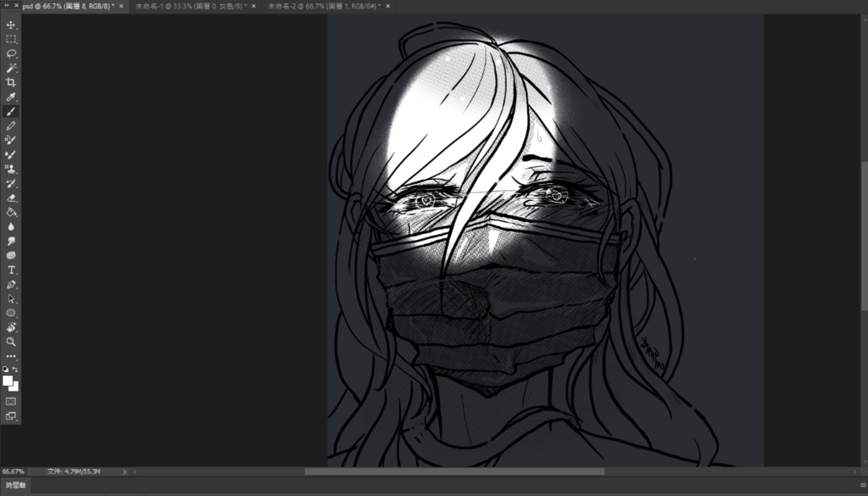The width and height of the screenshot is (868, 496).
Task: Select the Paint Bucket tool
Action: (x=10, y=212)
